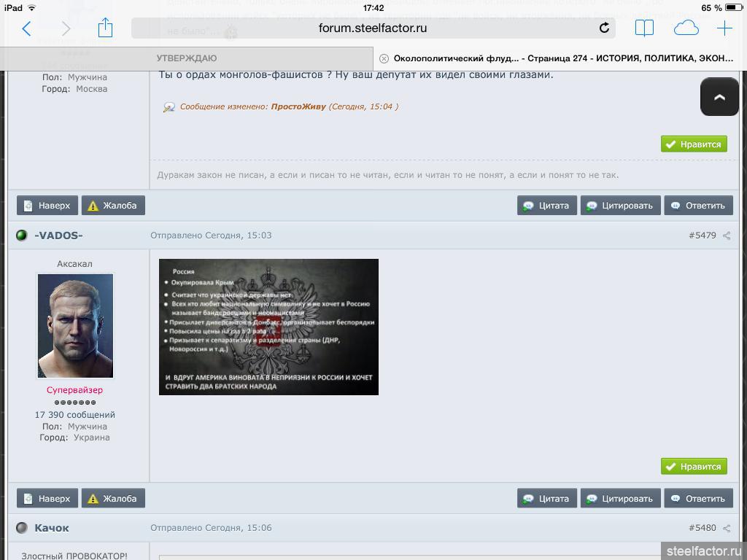Report ПростоЖиву post with Жалоба
Screen dimensions: 747x560
113,205
